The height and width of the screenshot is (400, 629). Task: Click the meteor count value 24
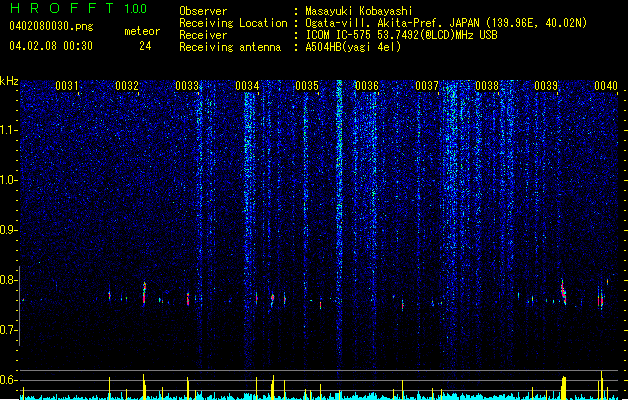[145, 46]
